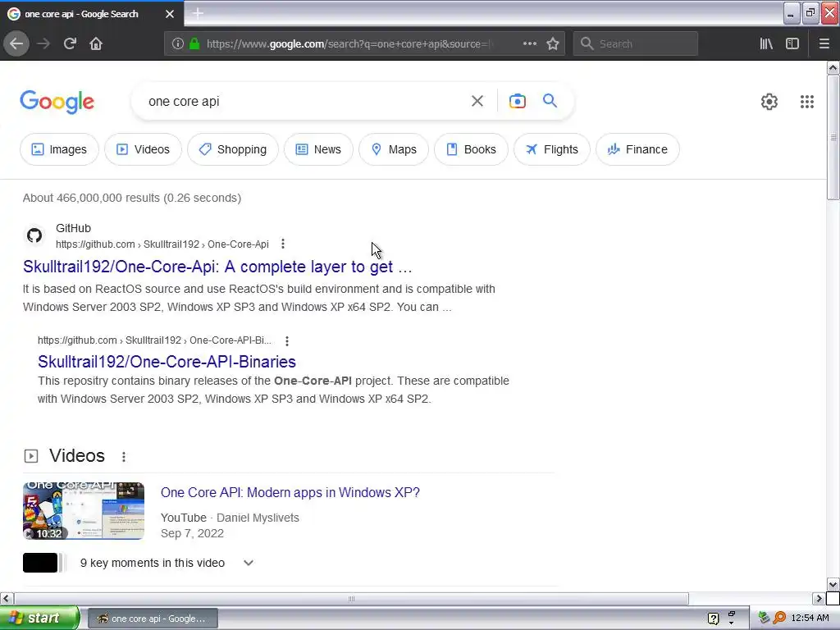Image resolution: width=840 pixels, height=630 pixels.
Task: Open 'One Core API: Modern apps in Windows XP?'
Action: pyautogui.click(x=290, y=492)
